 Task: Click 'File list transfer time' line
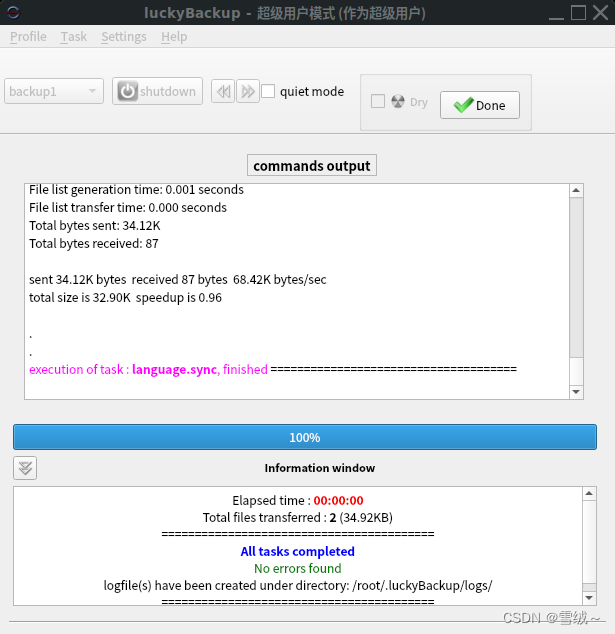click(x=128, y=207)
